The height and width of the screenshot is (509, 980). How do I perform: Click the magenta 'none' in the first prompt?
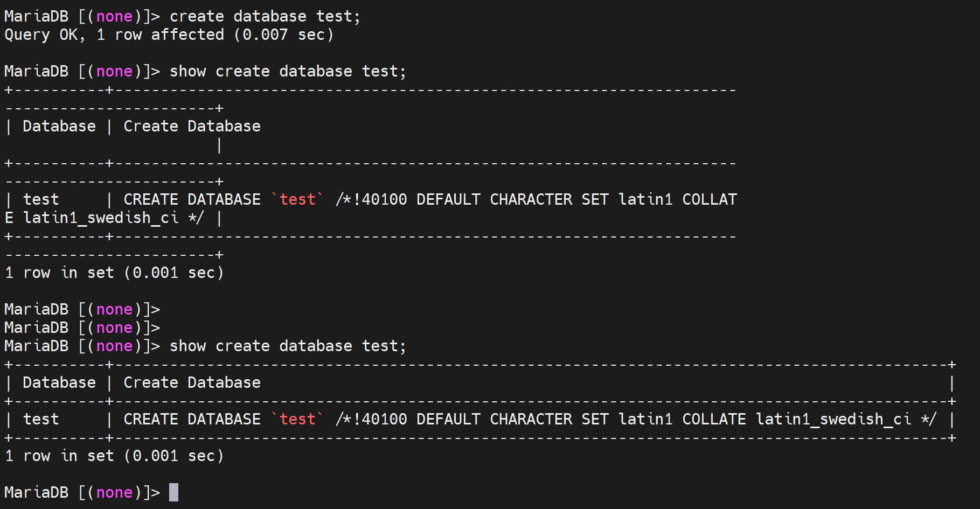point(114,16)
